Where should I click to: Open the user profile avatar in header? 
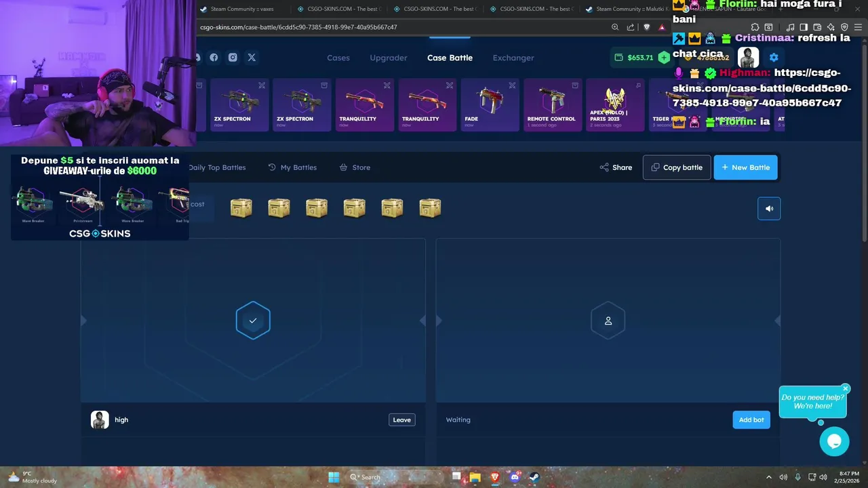point(749,58)
